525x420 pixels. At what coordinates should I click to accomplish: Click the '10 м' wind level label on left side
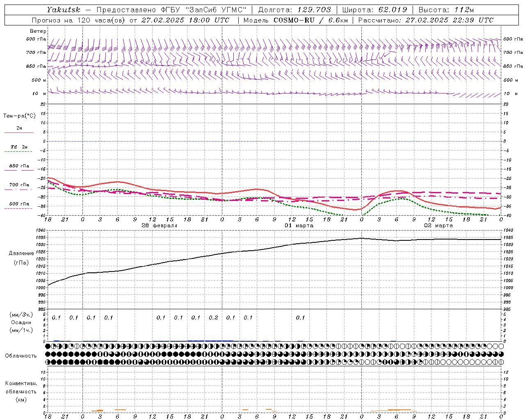(x=39, y=94)
